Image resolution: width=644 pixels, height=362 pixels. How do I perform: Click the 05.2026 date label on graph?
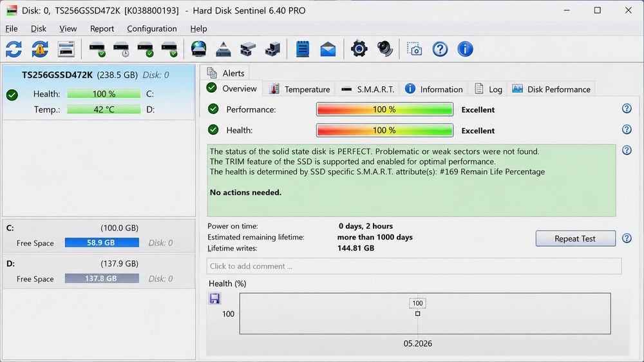418,343
